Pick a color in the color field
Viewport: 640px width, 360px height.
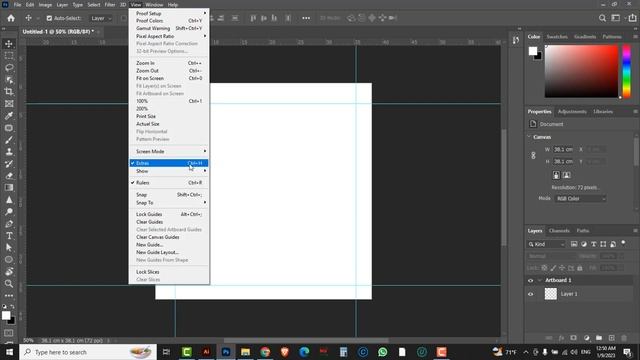coord(581,71)
